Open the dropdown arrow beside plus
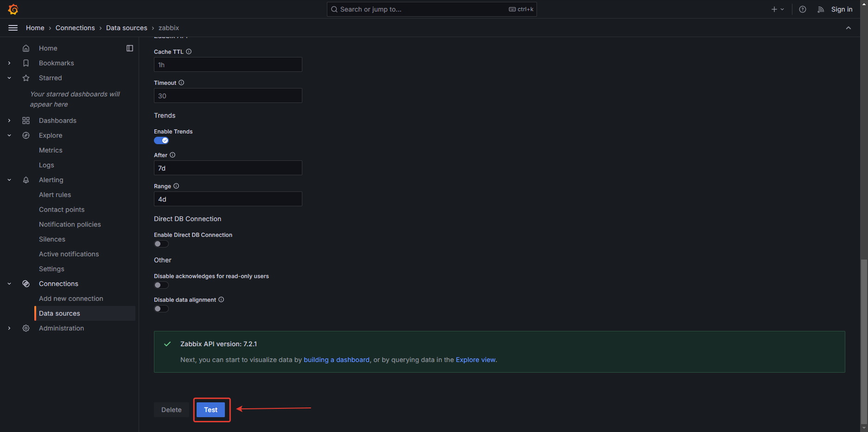Viewport: 868px width, 432px height. coord(782,9)
